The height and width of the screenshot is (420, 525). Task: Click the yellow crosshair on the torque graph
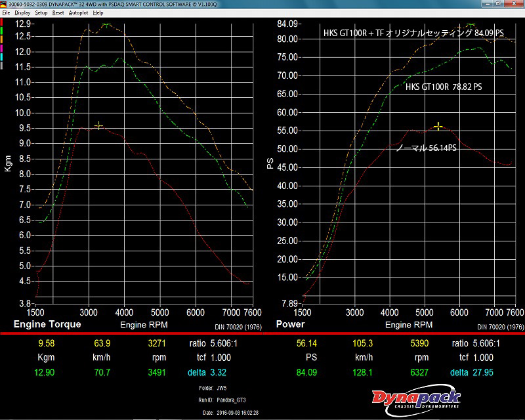click(x=98, y=125)
